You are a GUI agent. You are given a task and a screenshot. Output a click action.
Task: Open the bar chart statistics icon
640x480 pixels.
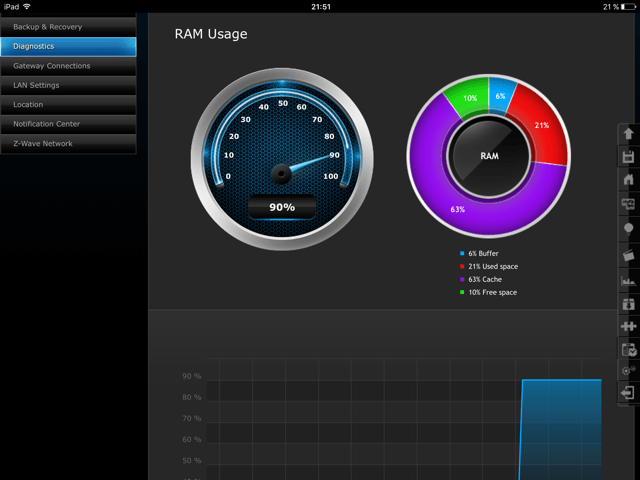pos(628,280)
